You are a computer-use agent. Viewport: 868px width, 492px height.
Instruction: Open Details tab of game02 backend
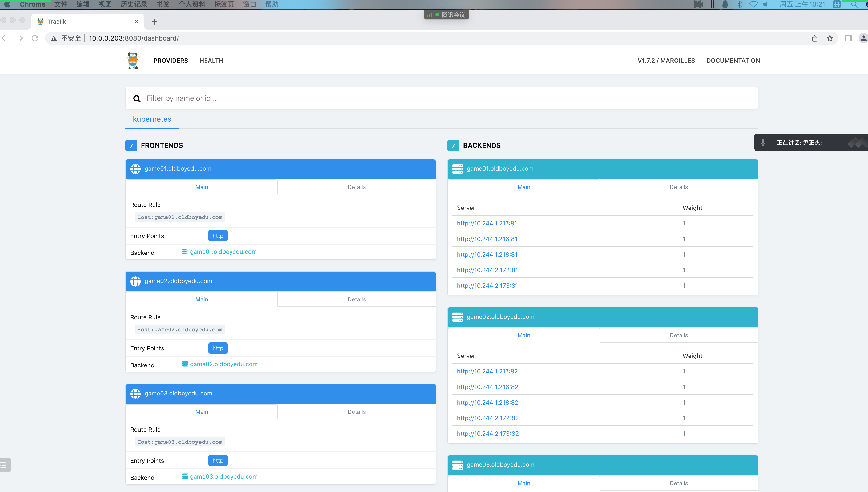pyautogui.click(x=679, y=335)
